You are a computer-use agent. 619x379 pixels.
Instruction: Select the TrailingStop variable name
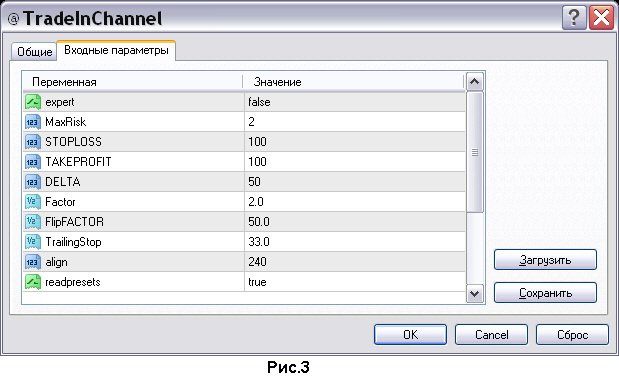(x=73, y=242)
